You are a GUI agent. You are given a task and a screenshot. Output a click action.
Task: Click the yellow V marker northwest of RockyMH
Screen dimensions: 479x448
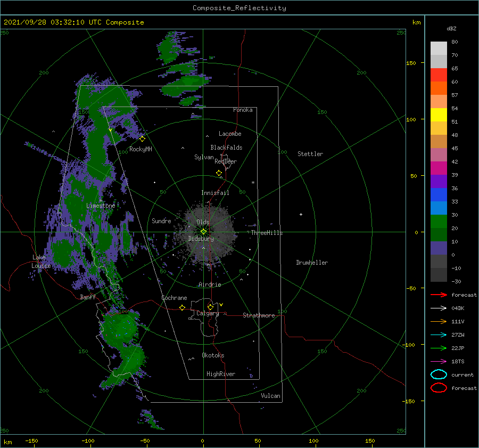(x=110, y=130)
